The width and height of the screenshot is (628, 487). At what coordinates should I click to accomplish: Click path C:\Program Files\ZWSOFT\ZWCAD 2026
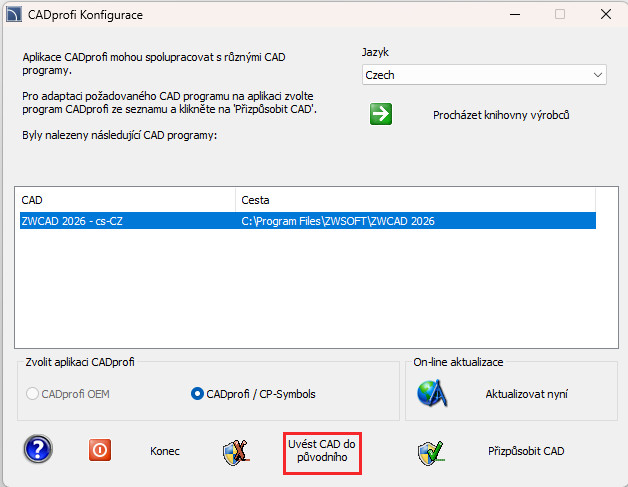point(338,221)
